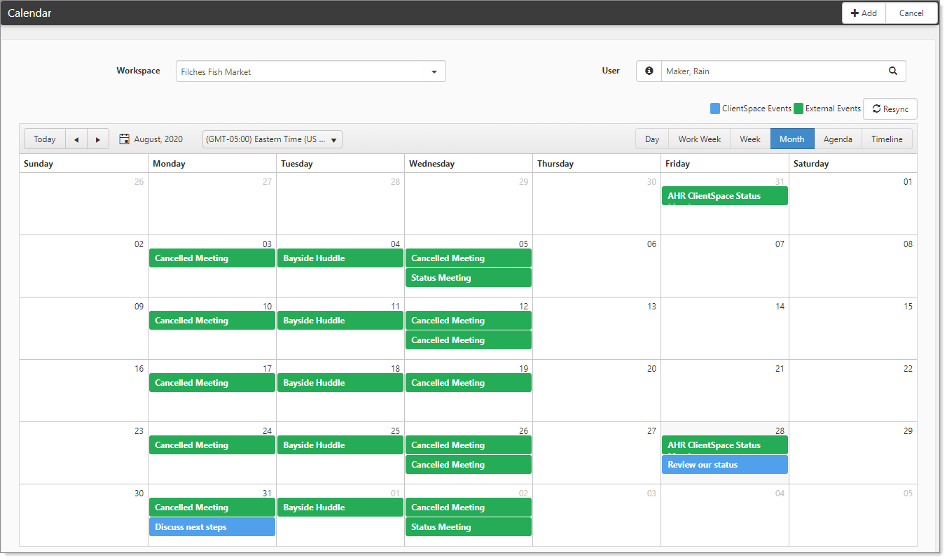Open Status Meeting on Wednesday 05
Screen dimensions: 947x560
[469, 278]
